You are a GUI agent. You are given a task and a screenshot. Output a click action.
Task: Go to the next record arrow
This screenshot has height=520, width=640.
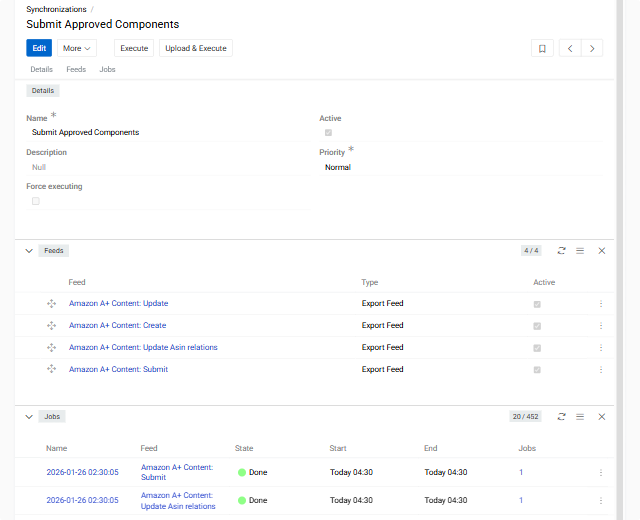coord(593,48)
